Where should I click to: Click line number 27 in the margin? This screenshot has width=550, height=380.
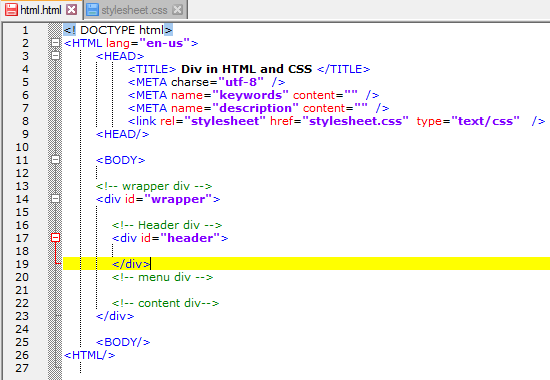22,368
